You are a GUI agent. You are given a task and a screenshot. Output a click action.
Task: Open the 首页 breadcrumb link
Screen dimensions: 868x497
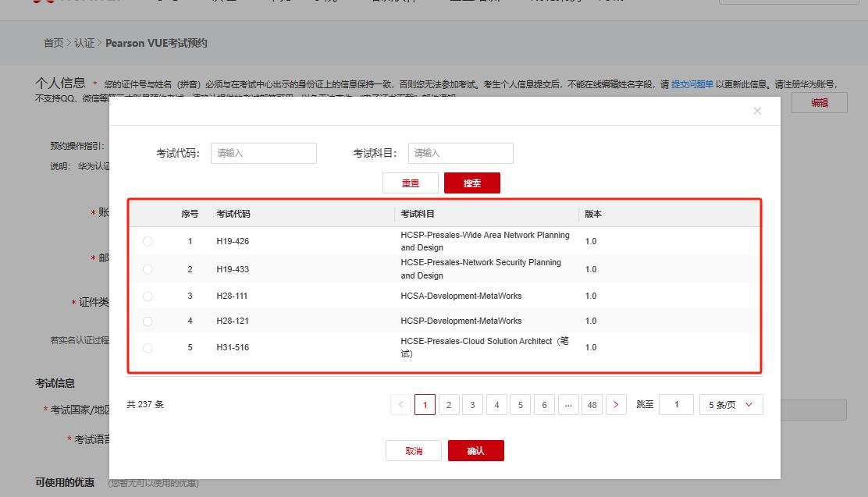tap(54, 43)
